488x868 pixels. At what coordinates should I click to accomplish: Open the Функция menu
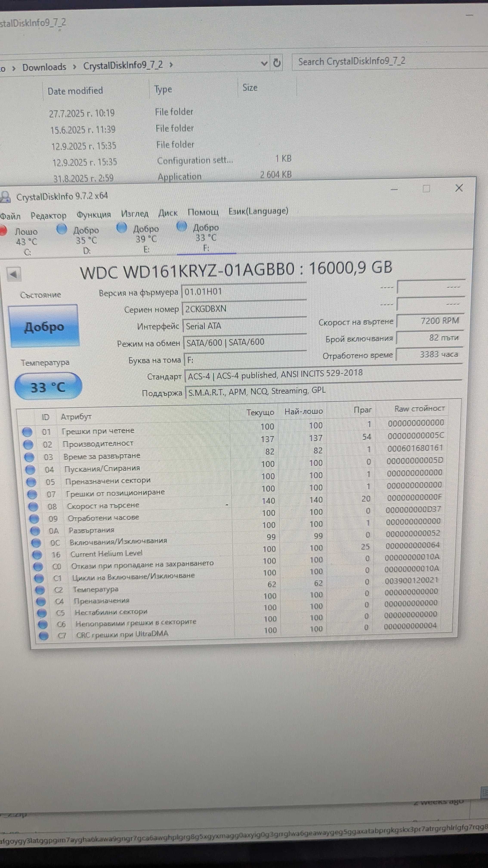coord(94,215)
